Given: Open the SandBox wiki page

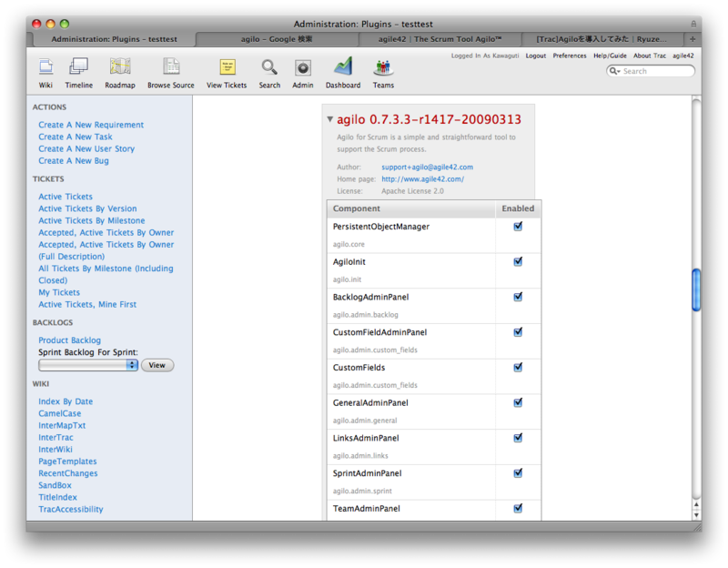Looking at the screenshot, I should point(55,486).
